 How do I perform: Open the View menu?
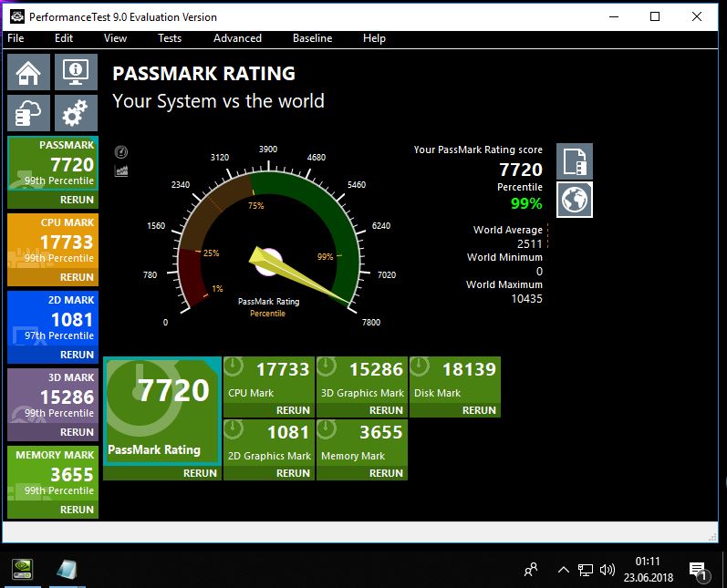(x=115, y=38)
